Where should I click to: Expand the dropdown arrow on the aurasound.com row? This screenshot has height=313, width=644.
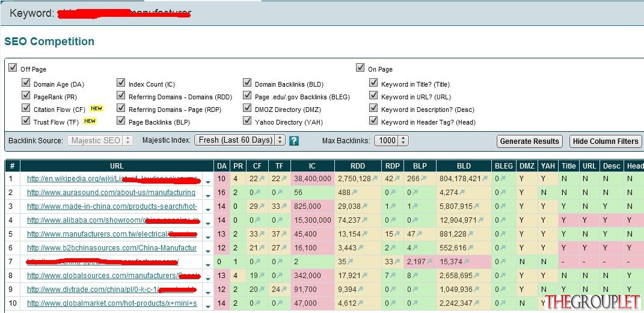(x=208, y=196)
